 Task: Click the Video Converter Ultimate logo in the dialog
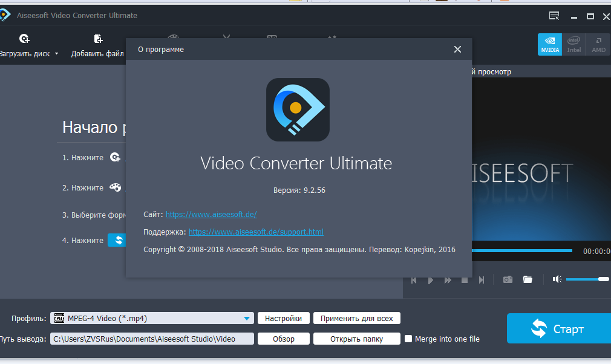(298, 110)
